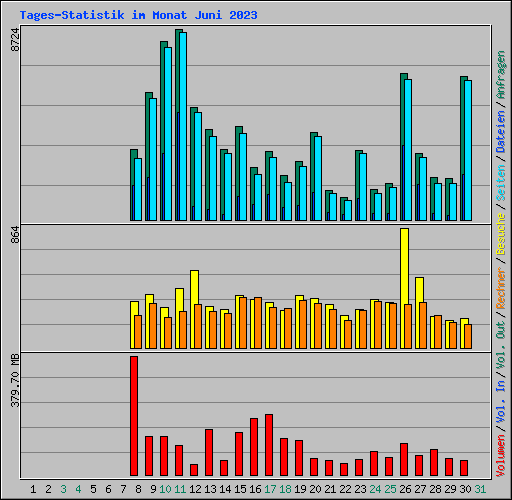Click day label "14" on the x-axis
This screenshot has width=512, height=500.
225,489
